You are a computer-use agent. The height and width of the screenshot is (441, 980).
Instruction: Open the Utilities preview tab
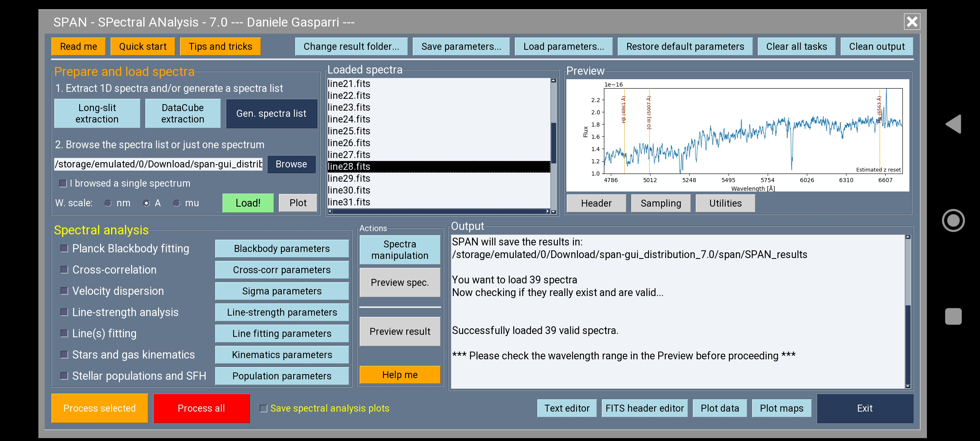click(725, 203)
